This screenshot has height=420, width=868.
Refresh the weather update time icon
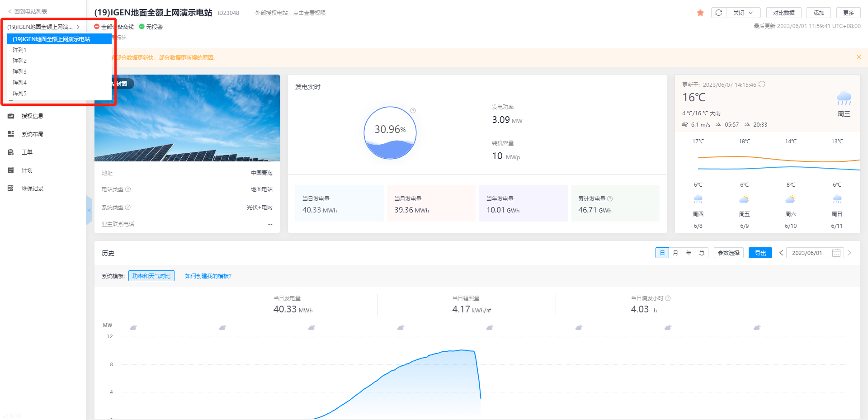click(x=762, y=85)
